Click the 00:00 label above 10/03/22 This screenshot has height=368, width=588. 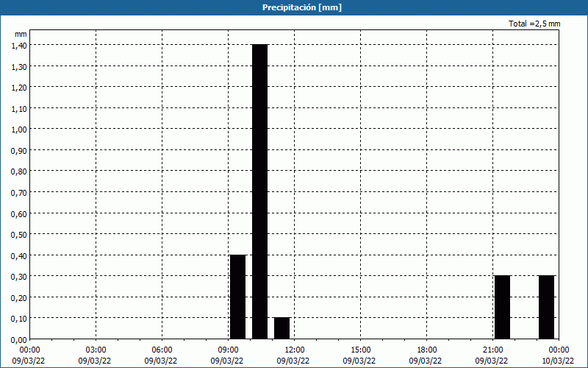pos(559,350)
